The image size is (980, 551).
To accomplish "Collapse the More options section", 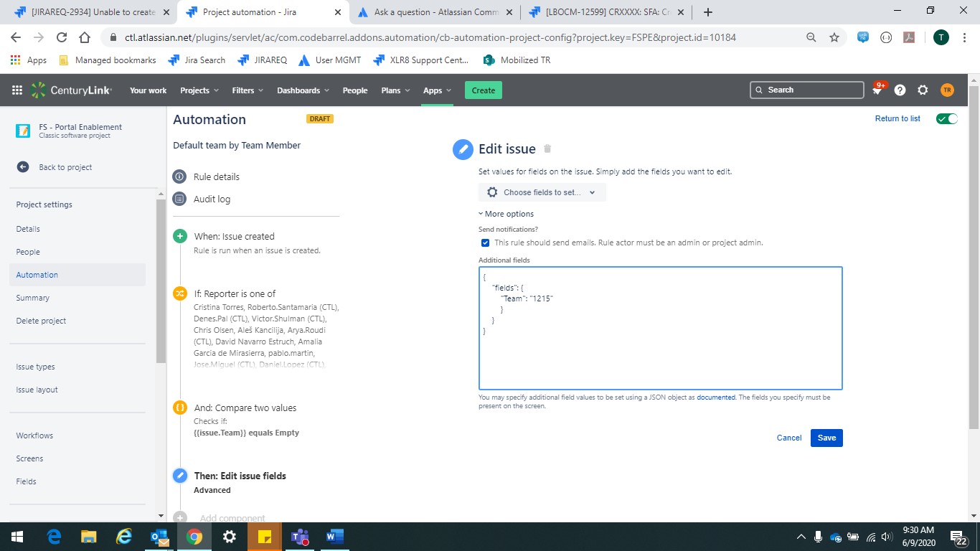I will [x=507, y=214].
